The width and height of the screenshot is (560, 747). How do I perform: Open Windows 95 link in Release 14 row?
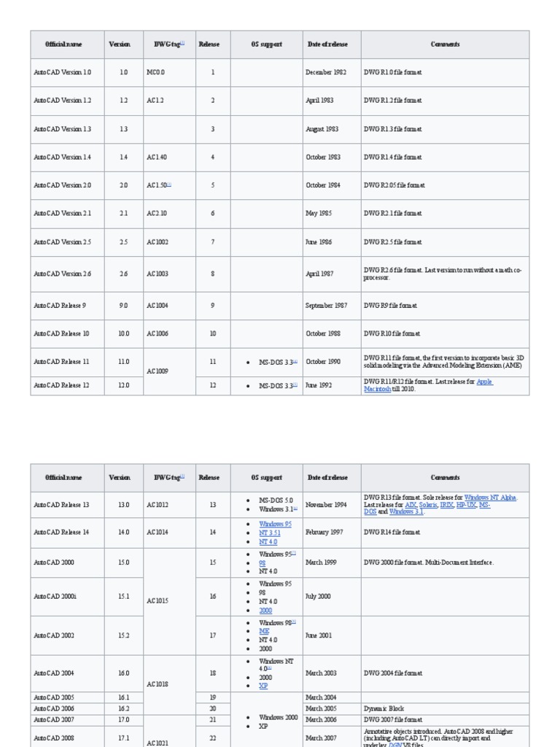[x=274, y=524]
